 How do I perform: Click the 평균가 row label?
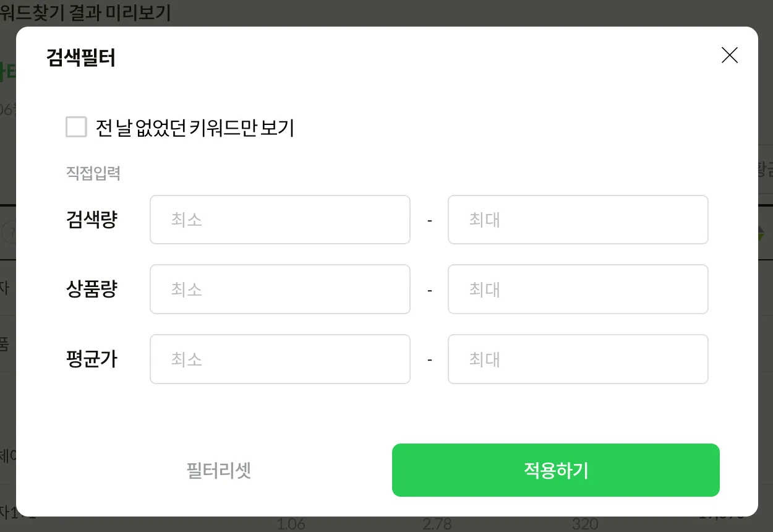92,359
